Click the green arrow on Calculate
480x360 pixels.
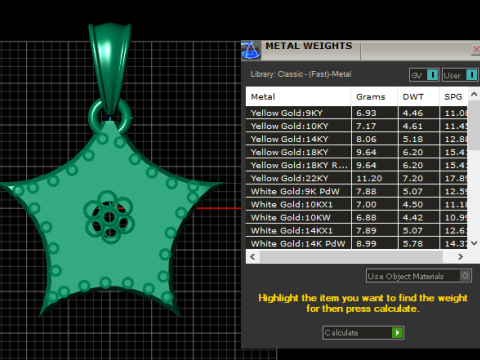click(x=397, y=333)
